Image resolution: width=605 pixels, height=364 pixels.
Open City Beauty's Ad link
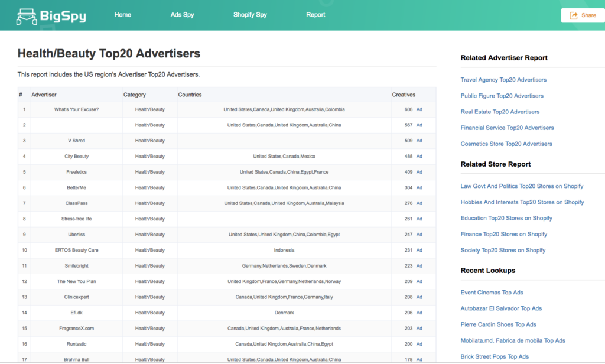pyautogui.click(x=419, y=157)
